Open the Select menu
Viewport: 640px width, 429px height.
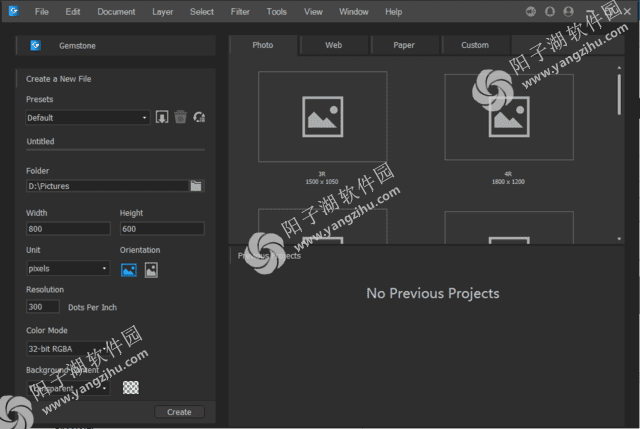202,12
